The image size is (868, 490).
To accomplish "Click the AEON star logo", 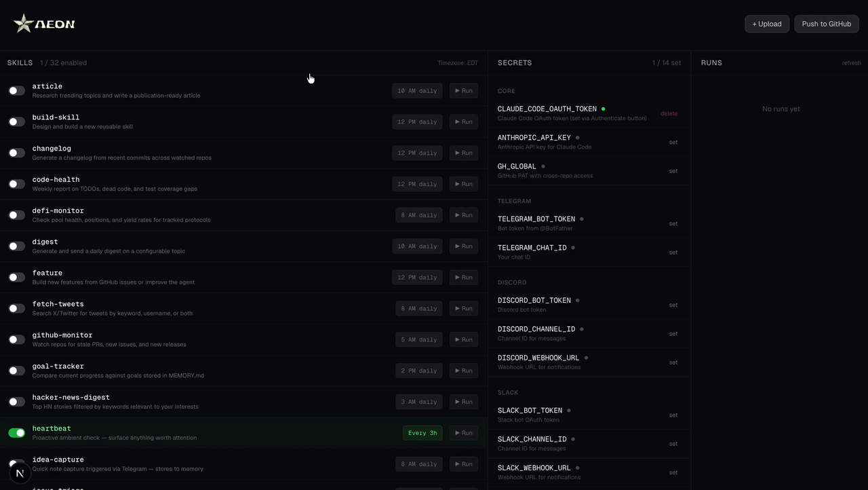I will pyautogui.click(x=23, y=23).
